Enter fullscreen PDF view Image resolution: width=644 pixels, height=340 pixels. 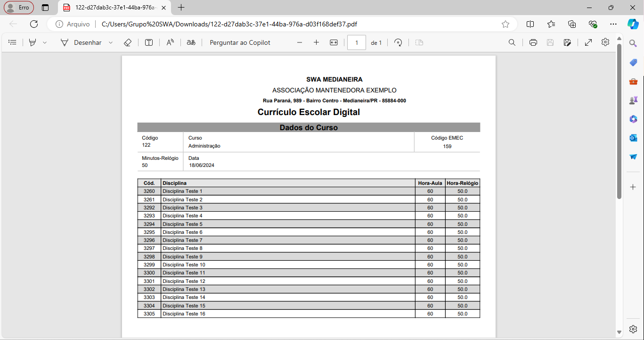tap(588, 42)
